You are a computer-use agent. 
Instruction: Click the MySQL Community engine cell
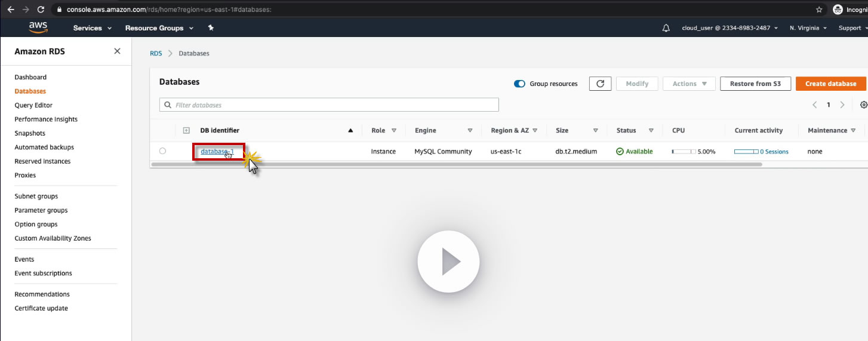point(443,152)
